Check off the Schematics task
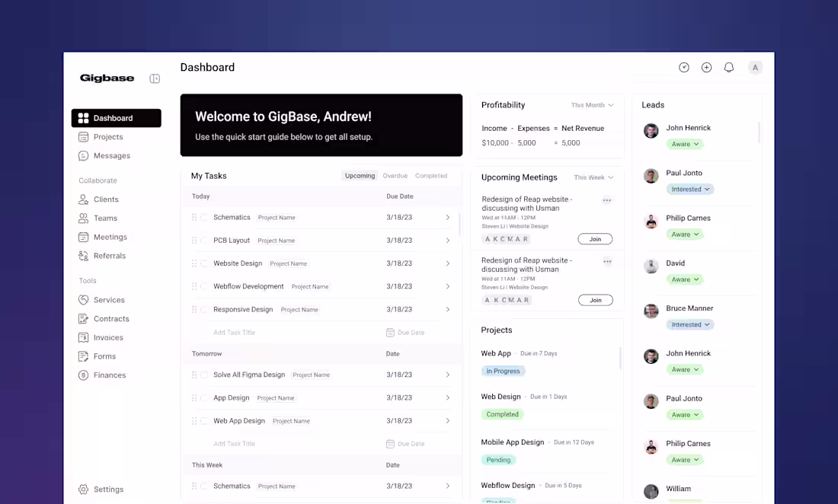 pyautogui.click(x=202, y=217)
